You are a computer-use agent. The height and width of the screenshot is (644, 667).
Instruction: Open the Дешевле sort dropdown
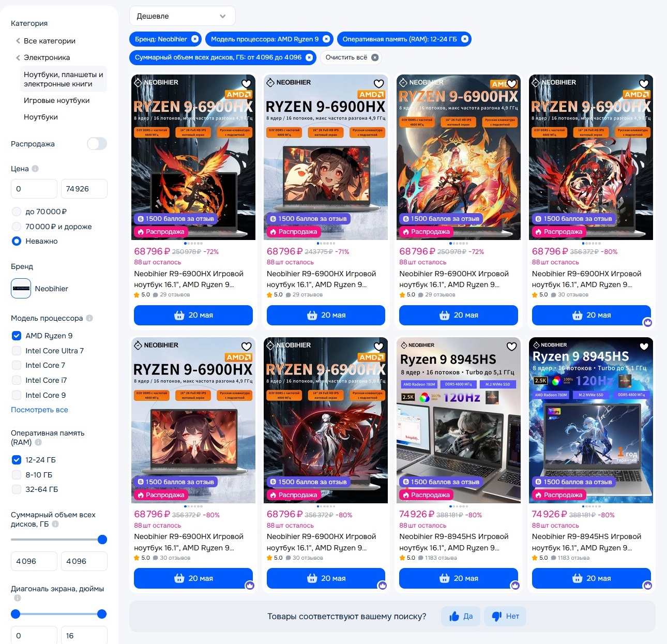click(182, 16)
